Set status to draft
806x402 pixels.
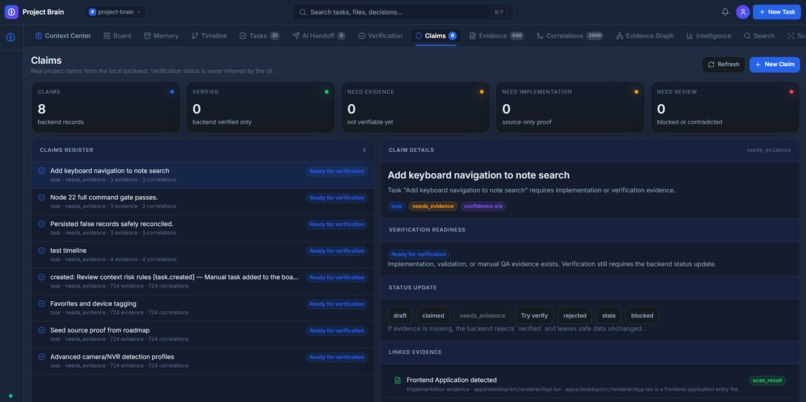pyautogui.click(x=400, y=316)
